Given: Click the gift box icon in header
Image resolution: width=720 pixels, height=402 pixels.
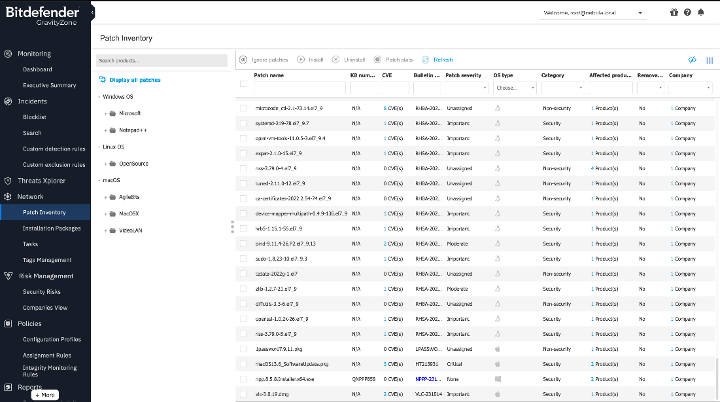Looking at the screenshot, I should tap(673, 13).
